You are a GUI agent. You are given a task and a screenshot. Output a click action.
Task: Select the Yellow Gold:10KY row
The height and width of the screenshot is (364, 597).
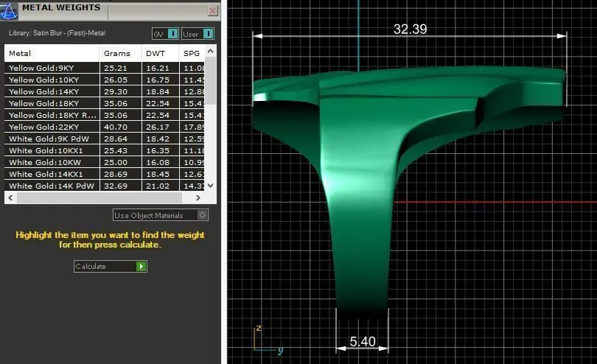105,80
